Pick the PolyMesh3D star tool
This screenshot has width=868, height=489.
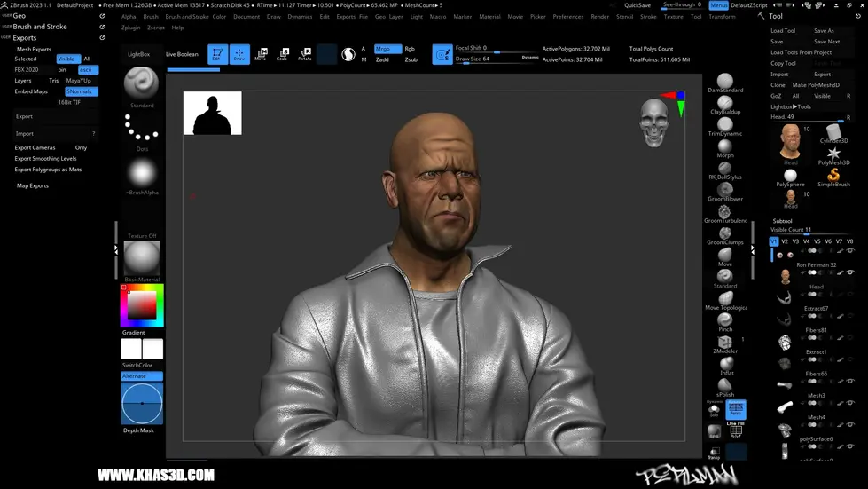point(833,155)
